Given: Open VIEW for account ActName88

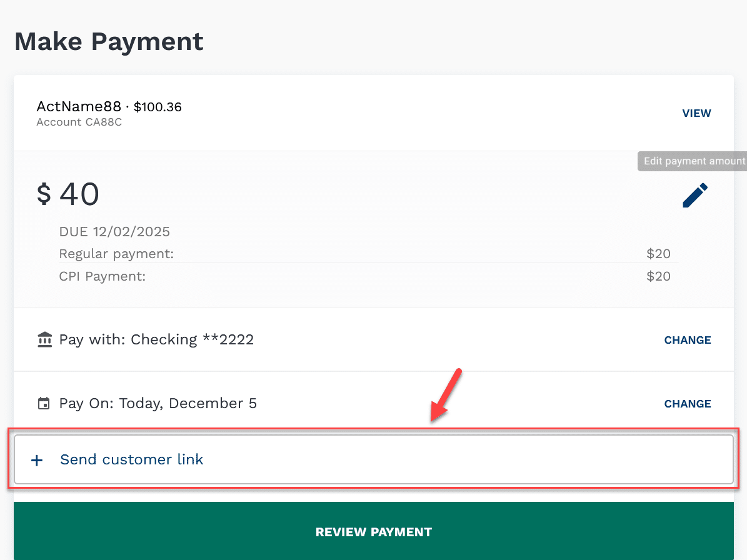Looking at the screenshot, I should click(696, 113).
